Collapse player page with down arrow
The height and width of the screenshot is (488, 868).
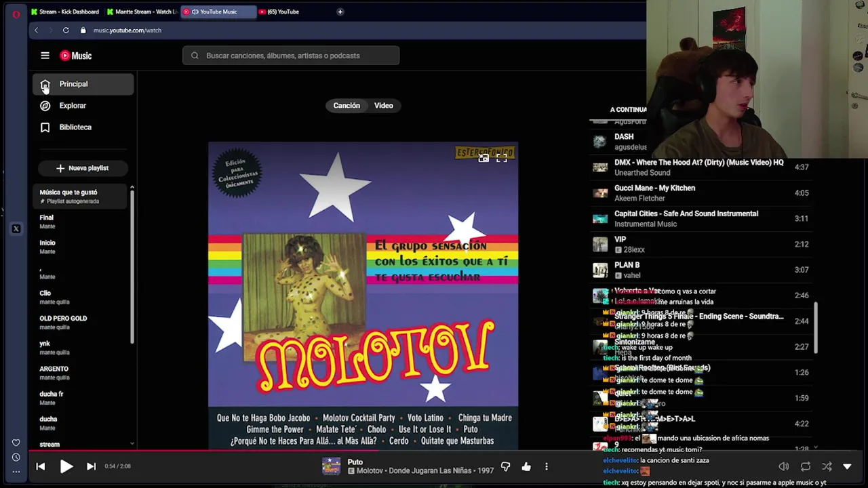(847, 466)
